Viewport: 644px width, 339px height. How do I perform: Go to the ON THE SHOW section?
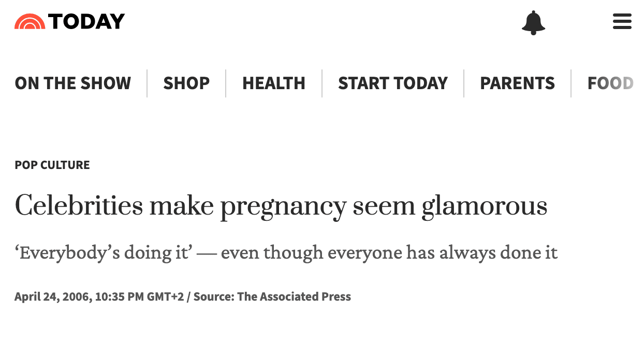pos(73,83)
